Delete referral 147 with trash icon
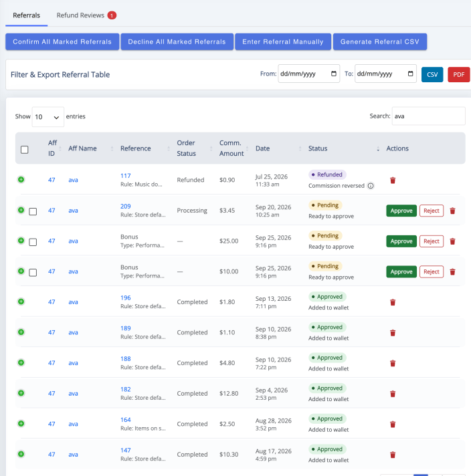471x476 pixels. click(x=393, y=455)
